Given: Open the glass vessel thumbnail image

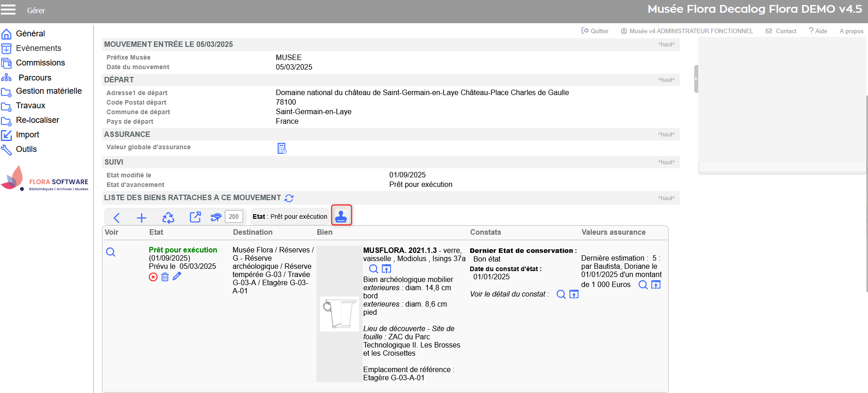Looking at the screenshot, I should 339,314.
